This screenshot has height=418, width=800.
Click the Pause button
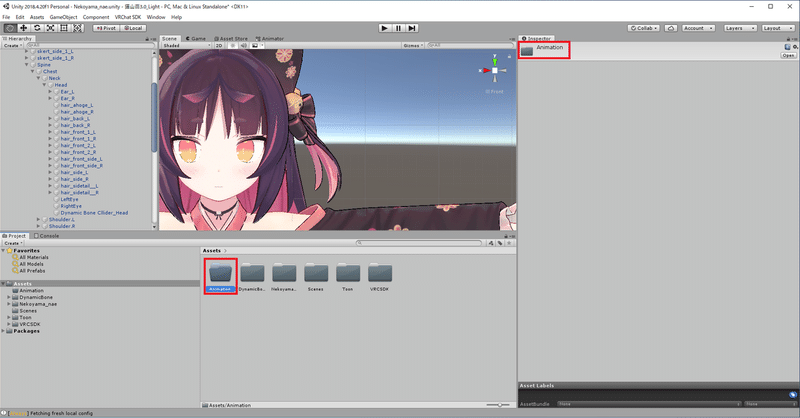click(398, 28)
